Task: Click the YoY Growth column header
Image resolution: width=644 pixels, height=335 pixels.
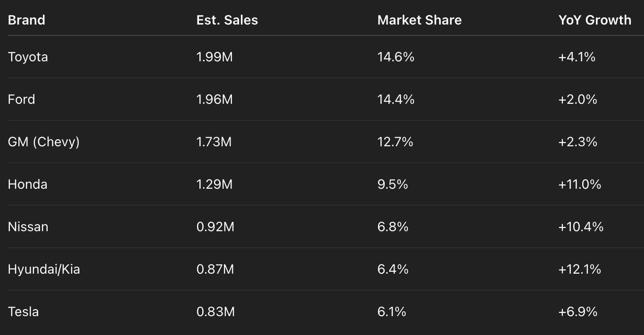Action: (595, 20)
